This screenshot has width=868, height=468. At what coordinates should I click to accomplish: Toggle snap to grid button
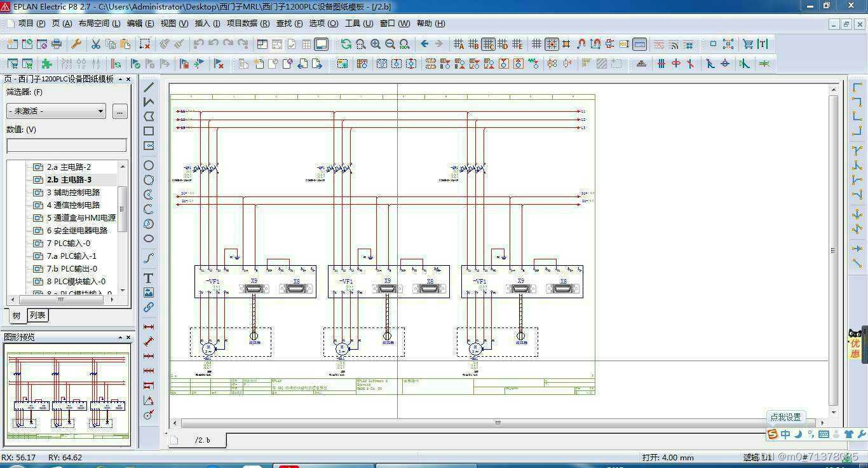tap(552, 44)
